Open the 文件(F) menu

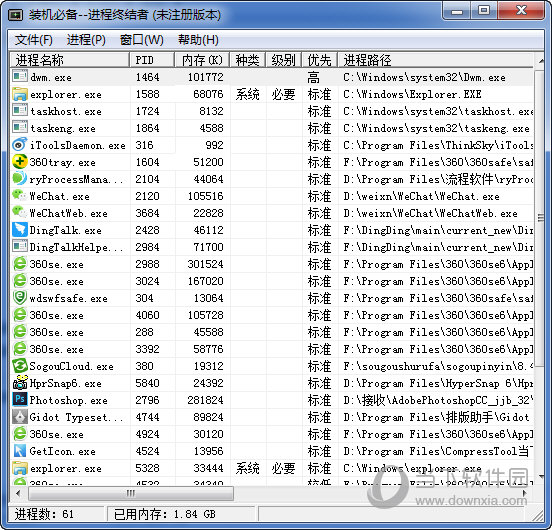[x=33, y=40]
